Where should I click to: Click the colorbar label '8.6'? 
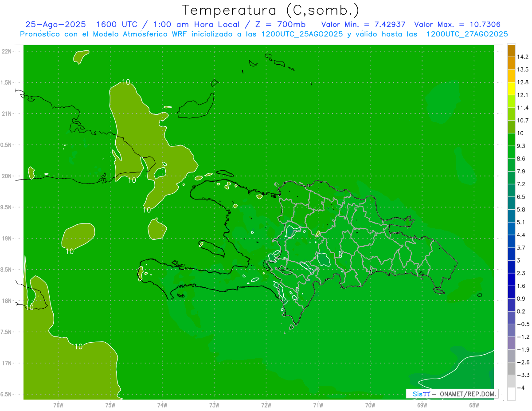click(521, 159)
